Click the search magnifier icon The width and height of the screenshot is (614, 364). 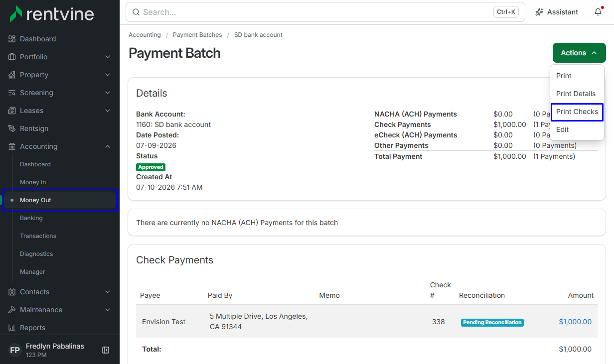pyautogui.click(x=136, y=12)
